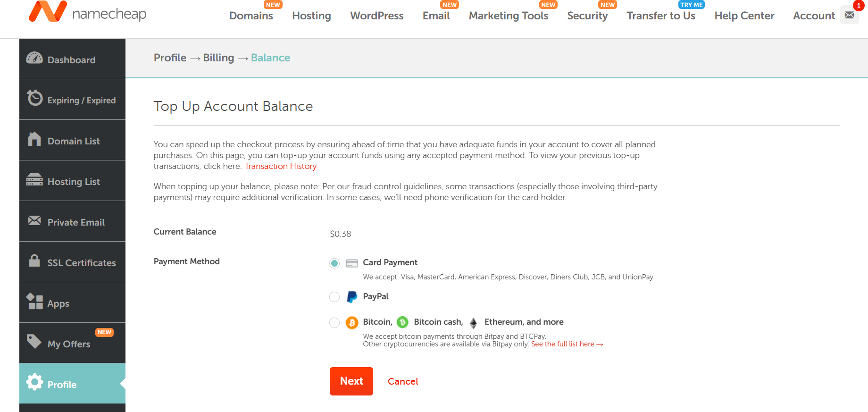The image size is (868, 412).
Task: Click Profile in the breadcrumb
Action: click(x=170, y=58)
